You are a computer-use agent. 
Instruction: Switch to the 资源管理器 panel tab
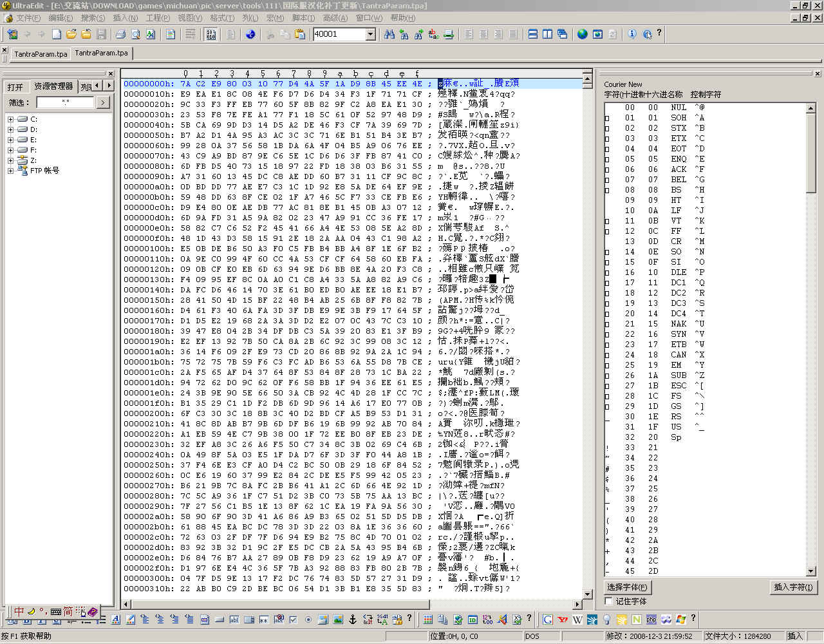pos(53,86)
